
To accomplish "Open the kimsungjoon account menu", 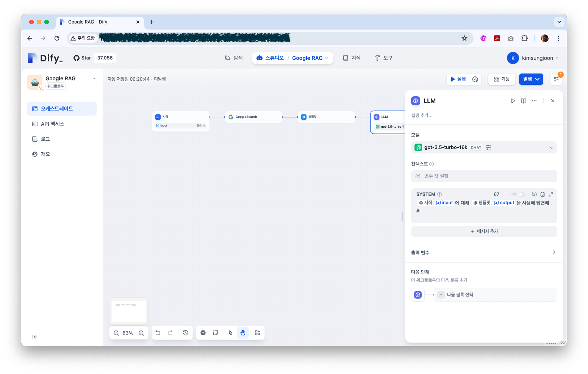I will coord(533,58).
